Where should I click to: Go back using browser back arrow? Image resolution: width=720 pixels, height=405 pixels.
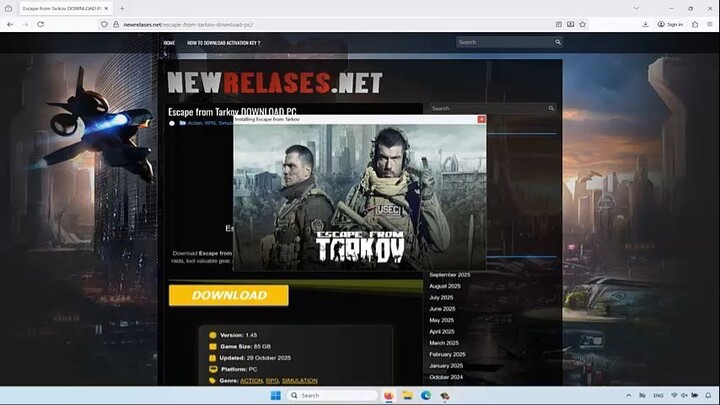(10, 24)
